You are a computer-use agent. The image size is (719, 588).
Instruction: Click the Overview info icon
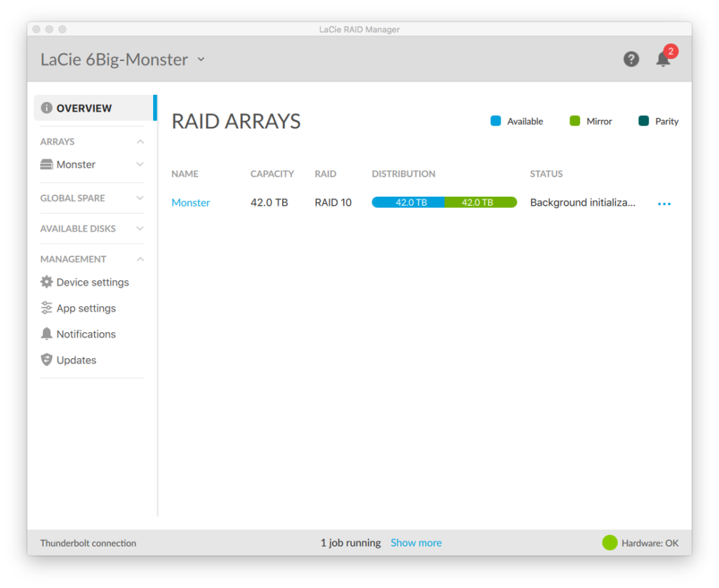tap(47, 107)
